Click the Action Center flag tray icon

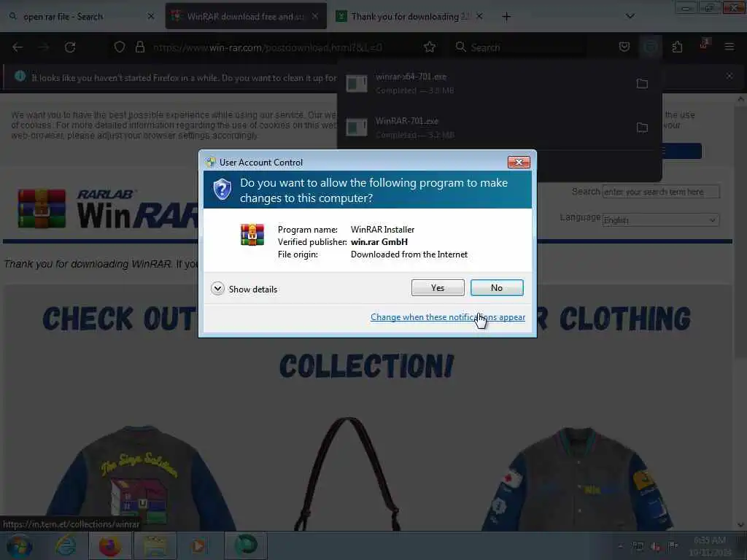673,546
